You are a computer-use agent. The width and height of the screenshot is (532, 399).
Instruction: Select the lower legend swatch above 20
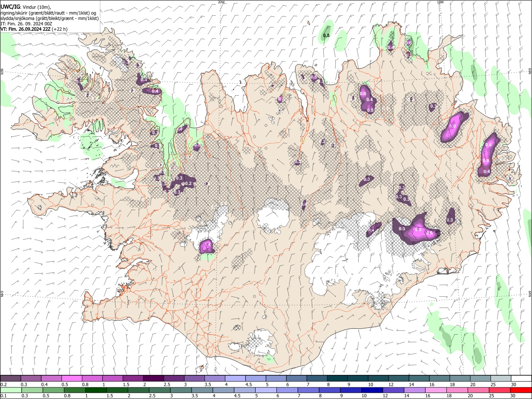point(478,390)
